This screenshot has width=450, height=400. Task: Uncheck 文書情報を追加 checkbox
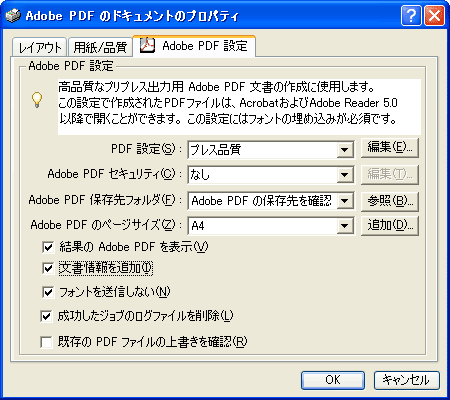[x=48, y=268]
